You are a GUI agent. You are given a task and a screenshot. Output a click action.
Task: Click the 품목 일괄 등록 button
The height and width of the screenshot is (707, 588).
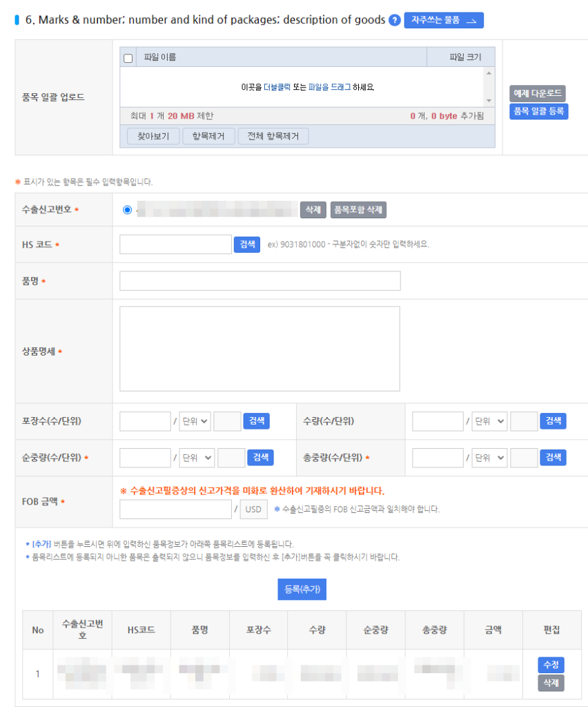tap(539, 111)
